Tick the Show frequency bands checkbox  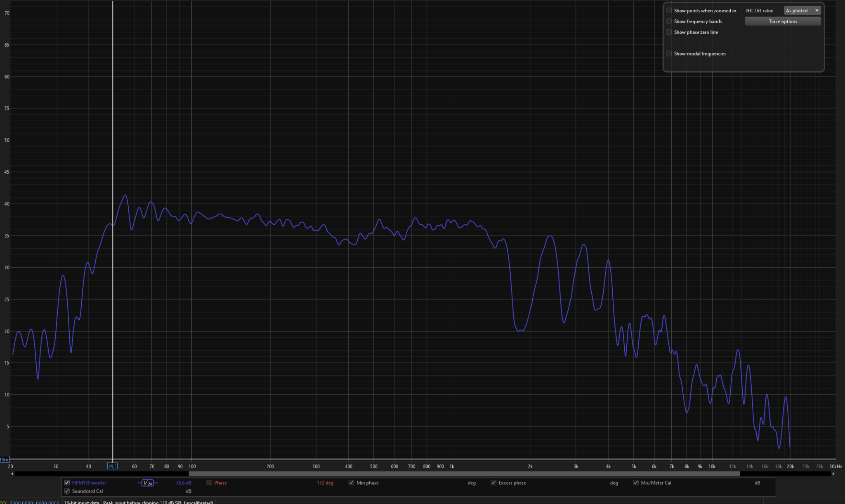pos(669,21)
